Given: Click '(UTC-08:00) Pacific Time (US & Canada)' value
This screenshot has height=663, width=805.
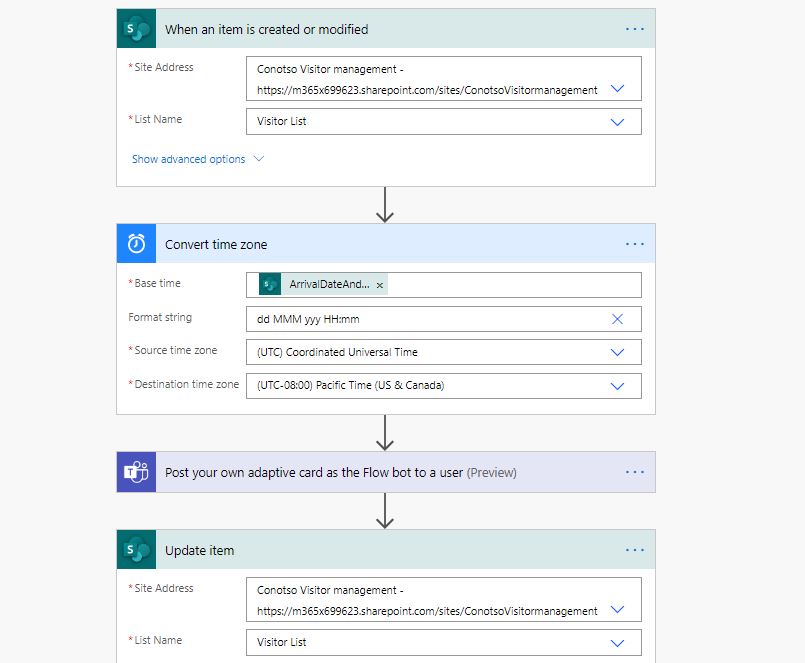Looking at the screenshot, I should click(x=351, y=385).
